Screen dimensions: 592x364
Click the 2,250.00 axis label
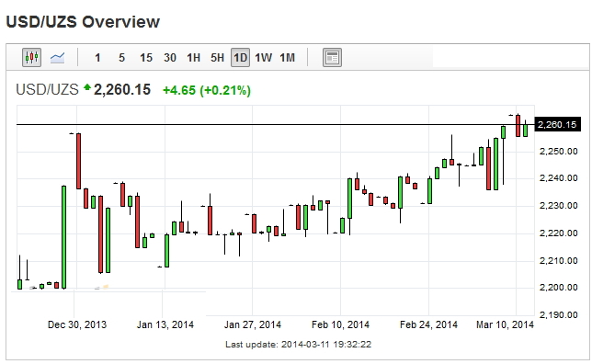(559, 152)
